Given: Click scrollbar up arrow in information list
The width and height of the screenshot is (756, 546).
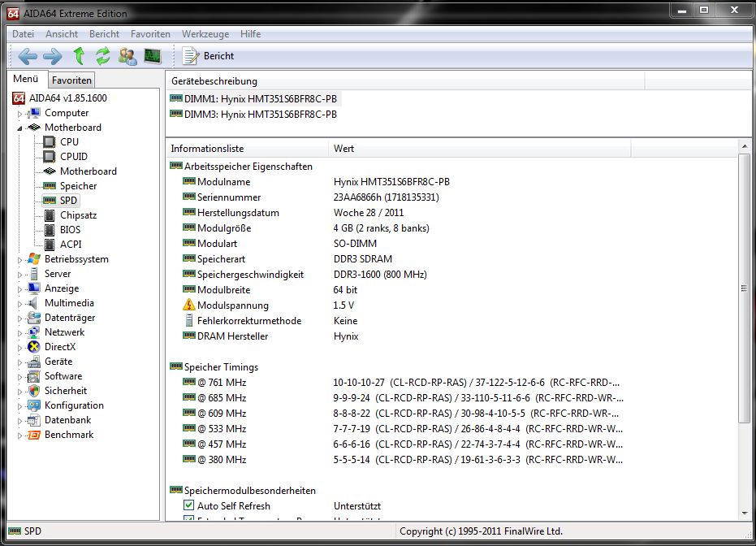Looking at the screenshot, I should pos(745,145).
